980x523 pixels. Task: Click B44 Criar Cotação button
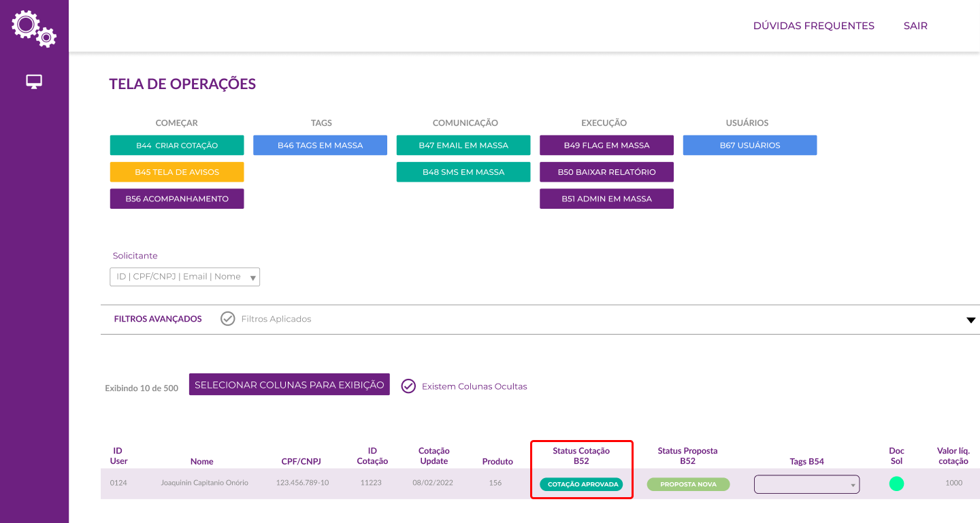click(x=177, y=146)
